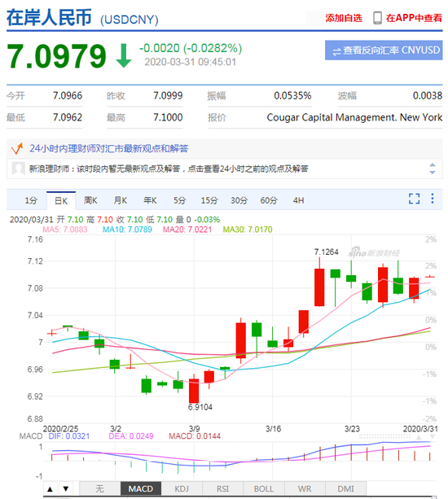Screen dimensions: 448x499
Task: Click the timestamp 2020-03-31 09:45:01
Action: click(x=191, y=62)
